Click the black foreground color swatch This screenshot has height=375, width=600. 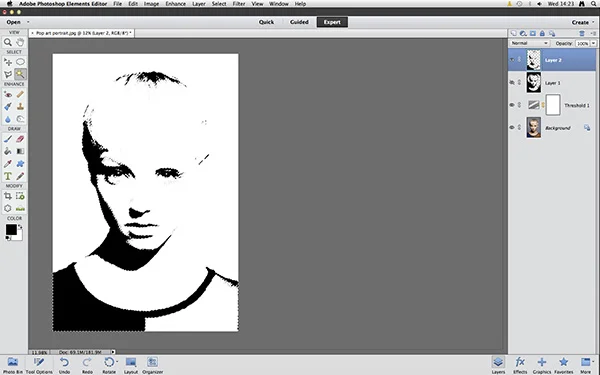pyautogui.click(x=11, y=230)
